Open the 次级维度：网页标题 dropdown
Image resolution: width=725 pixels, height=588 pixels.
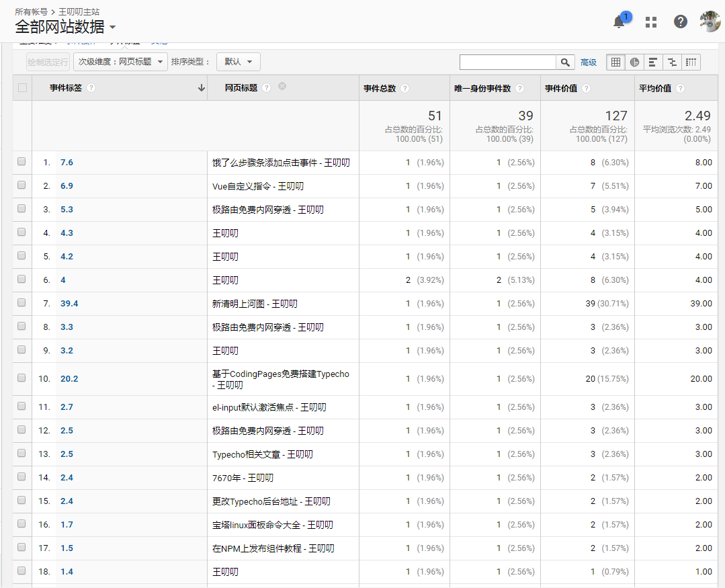pos(120,61)
